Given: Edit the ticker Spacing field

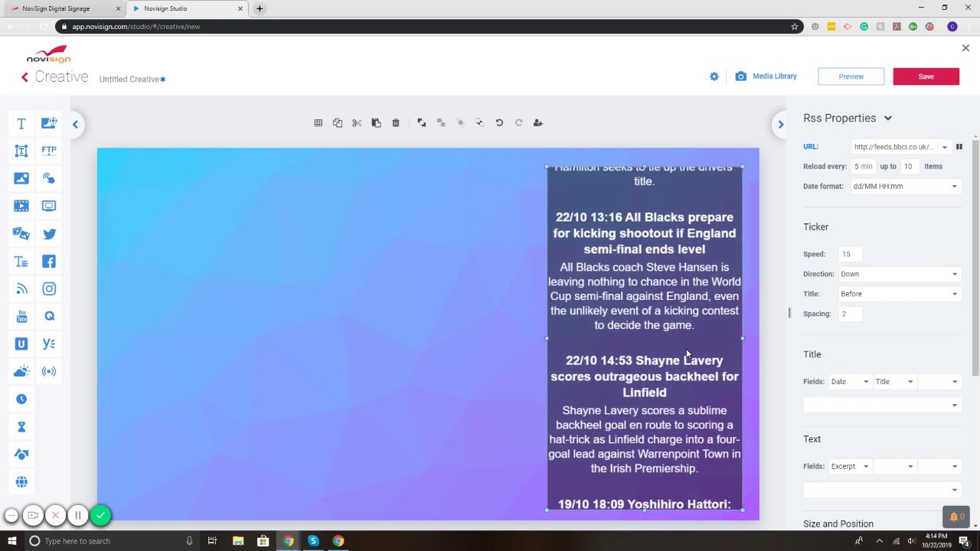Looking at the screenshot, I should coord(850,314).
